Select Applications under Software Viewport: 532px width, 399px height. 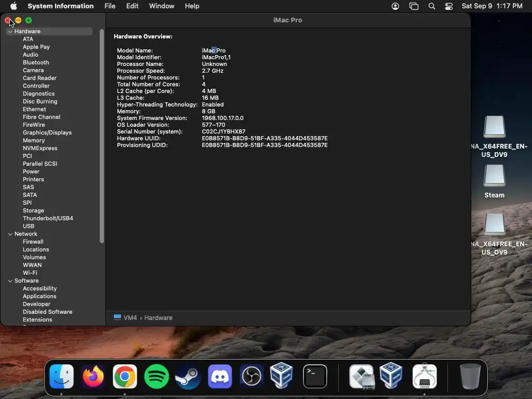[39, 297]
